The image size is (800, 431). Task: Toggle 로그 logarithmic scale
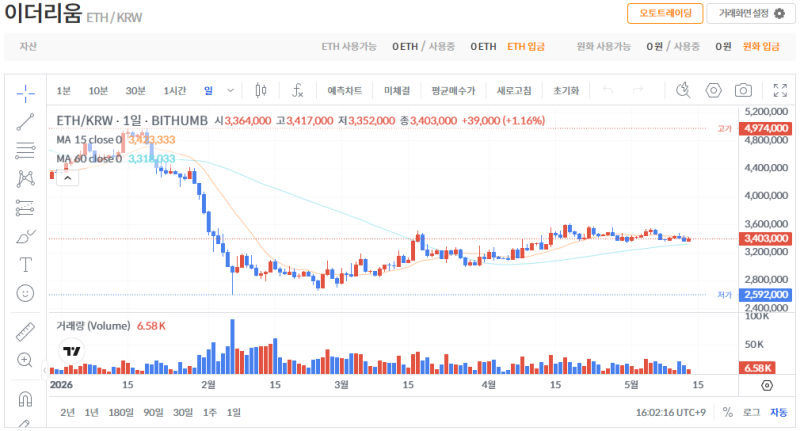(x=751, y=412)
